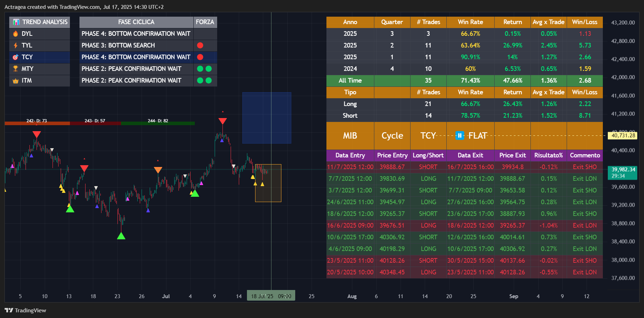Viewport: 644px width, 318px height.
Task: Click the Aug label on the time axis
Action: pyautogui.click(x=352, y=296)
